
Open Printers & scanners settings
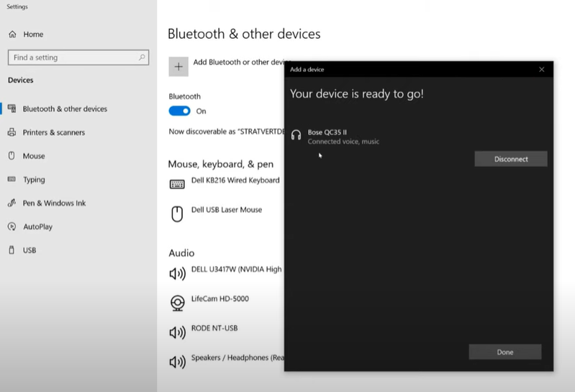(53, 132)
